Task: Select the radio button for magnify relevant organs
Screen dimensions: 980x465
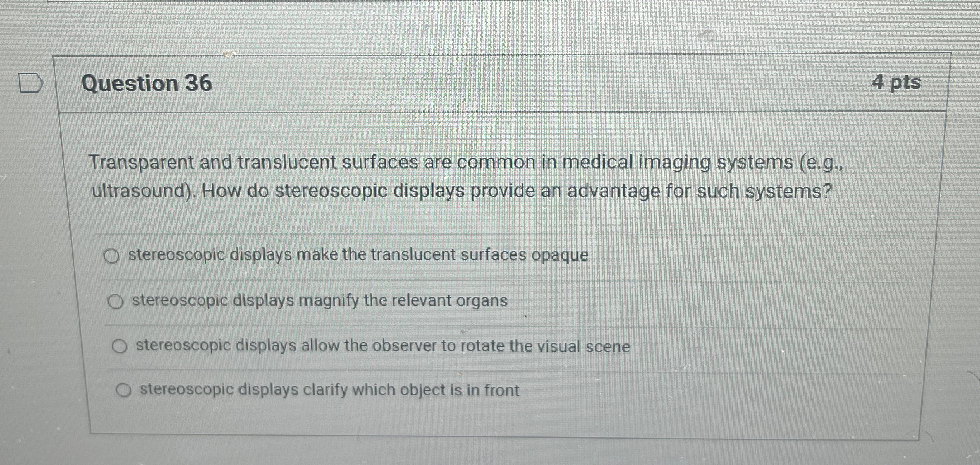Action: [x=116, y=301]
